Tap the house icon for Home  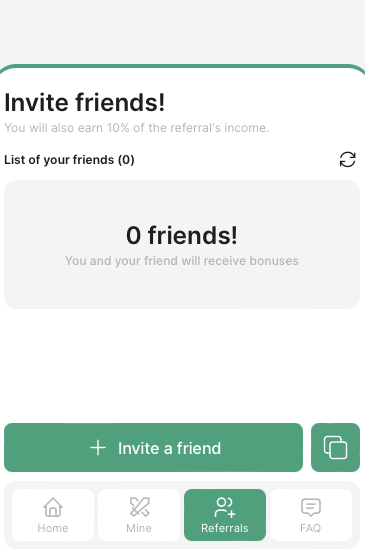click(x=53, y=507)
